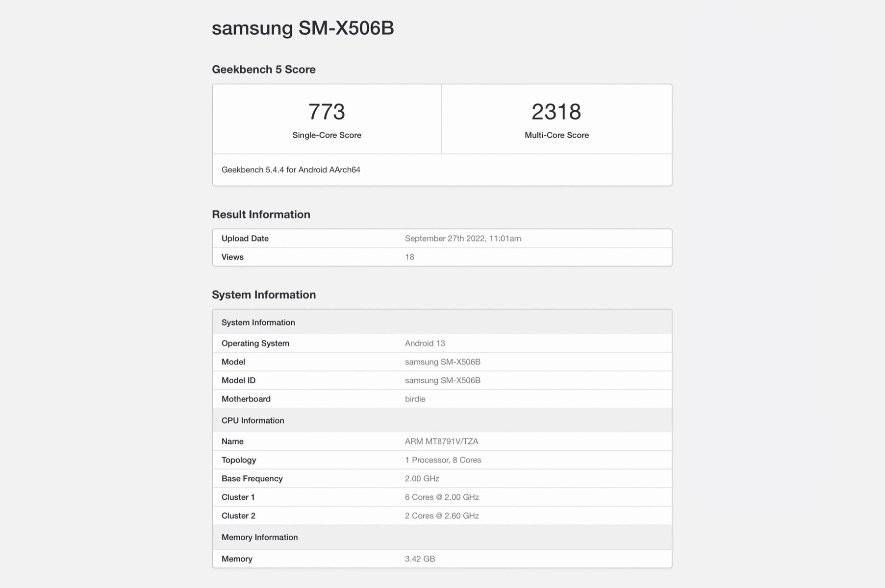Click the Multi-Core Score label

556,135
